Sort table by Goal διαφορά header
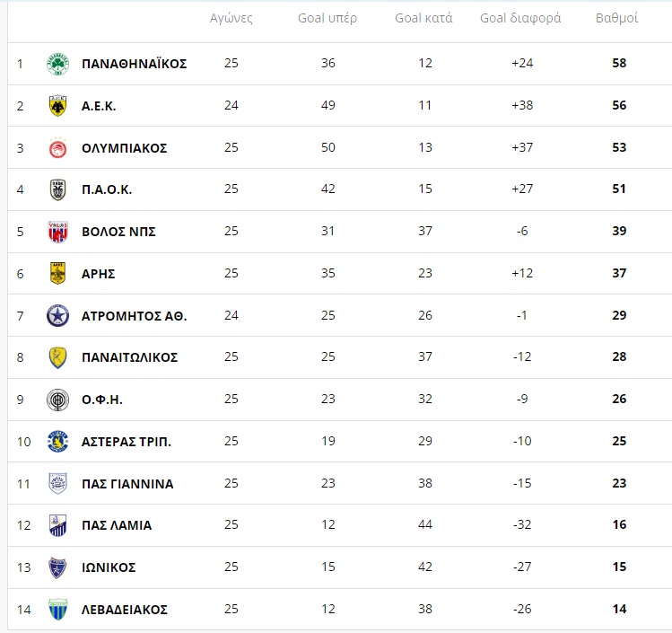Viewport: 672px width, 633px height. 520,18
